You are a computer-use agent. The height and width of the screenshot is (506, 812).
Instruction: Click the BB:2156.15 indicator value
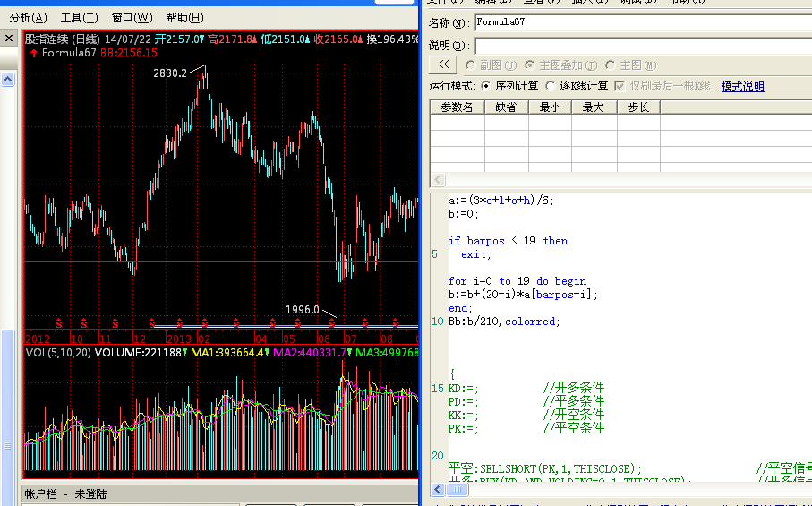pos(129,53)
